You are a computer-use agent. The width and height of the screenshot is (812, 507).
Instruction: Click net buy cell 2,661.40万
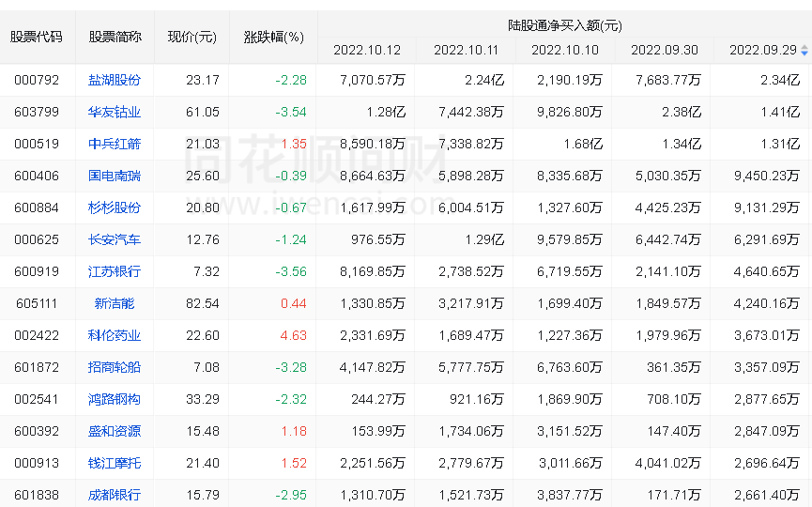coord(767,495)
